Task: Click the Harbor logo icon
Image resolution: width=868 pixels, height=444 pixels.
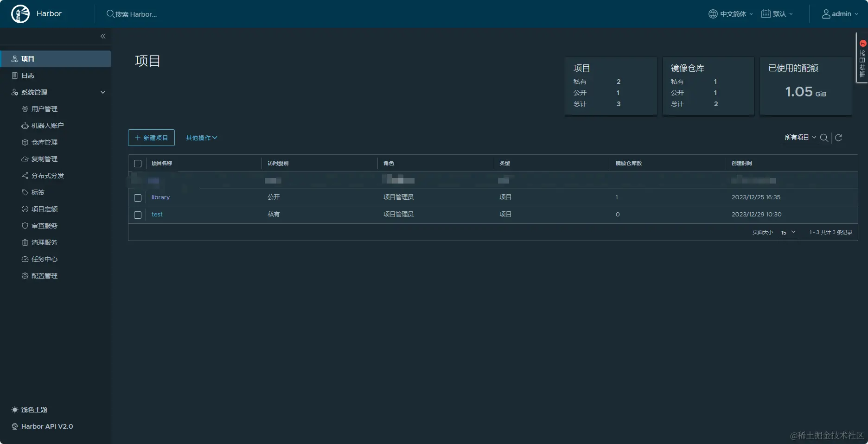Action: coord(20,14)
